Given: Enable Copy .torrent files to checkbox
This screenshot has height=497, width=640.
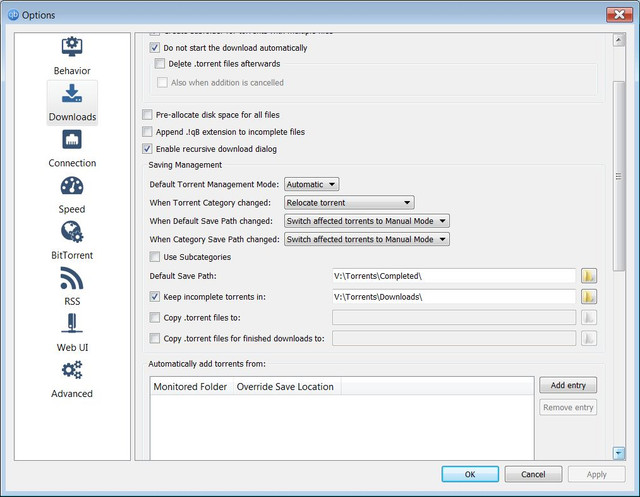Looking at the screenshot, I should click(154, 317).
